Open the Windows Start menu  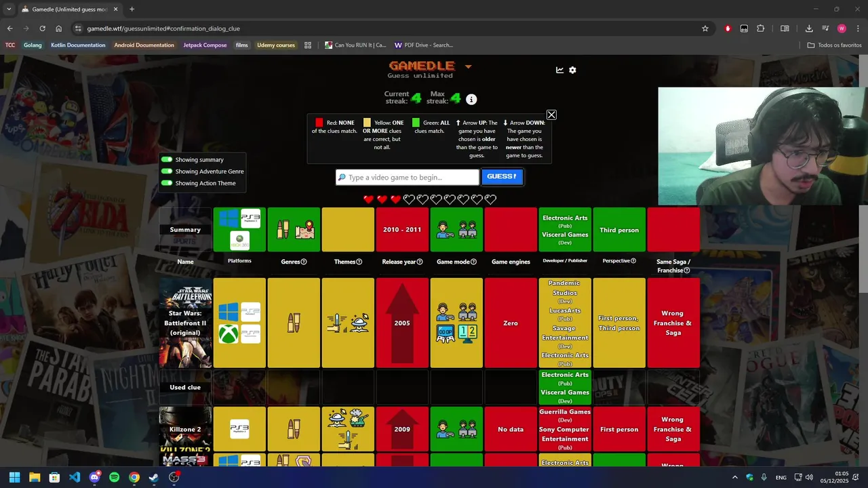[x=14, y=477]
